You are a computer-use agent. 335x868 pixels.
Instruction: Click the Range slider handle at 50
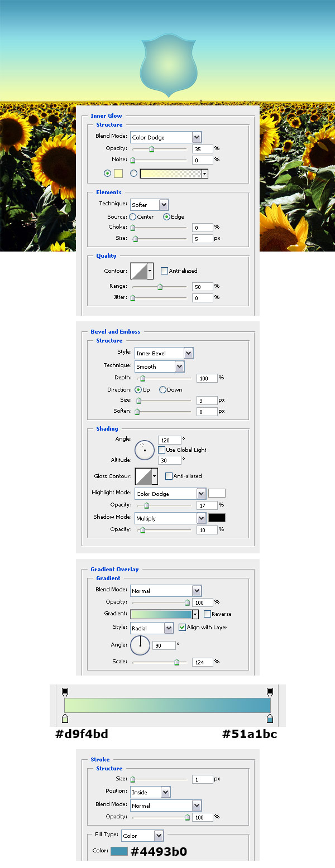pyautogui.click(x=160, y=287)
